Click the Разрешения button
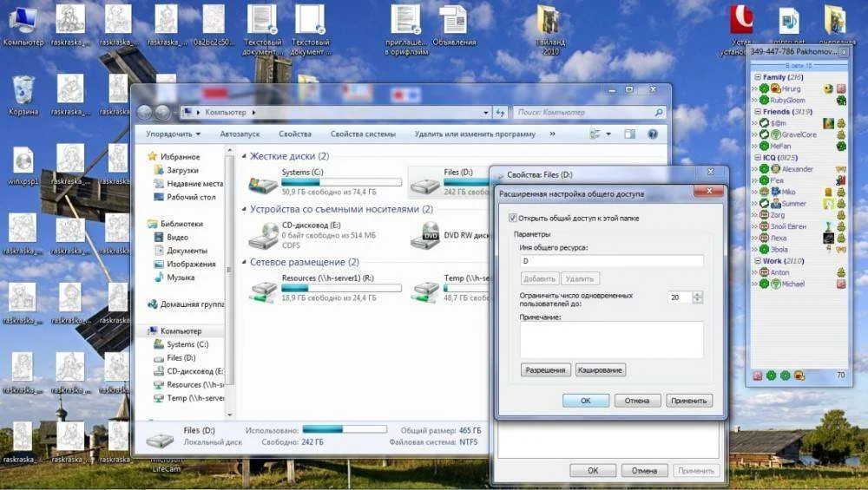Image resolution: width=868 pixels, height=490 pixels. [x=545, y=370]
